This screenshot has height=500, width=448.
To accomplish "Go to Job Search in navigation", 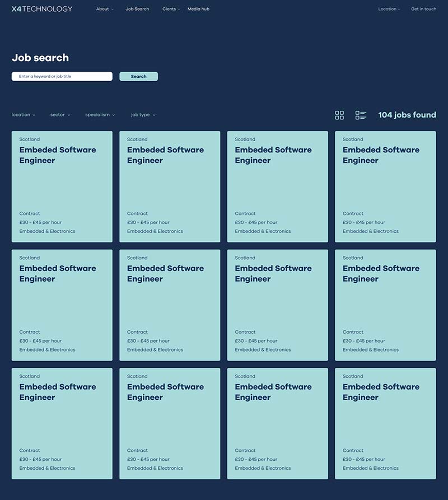I will [x=137, y=9].
